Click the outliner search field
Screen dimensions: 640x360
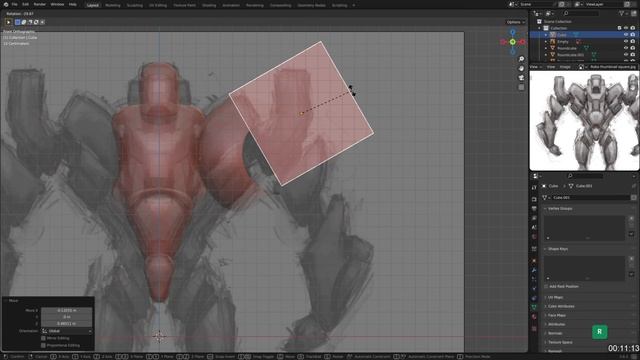click(582, 13)
